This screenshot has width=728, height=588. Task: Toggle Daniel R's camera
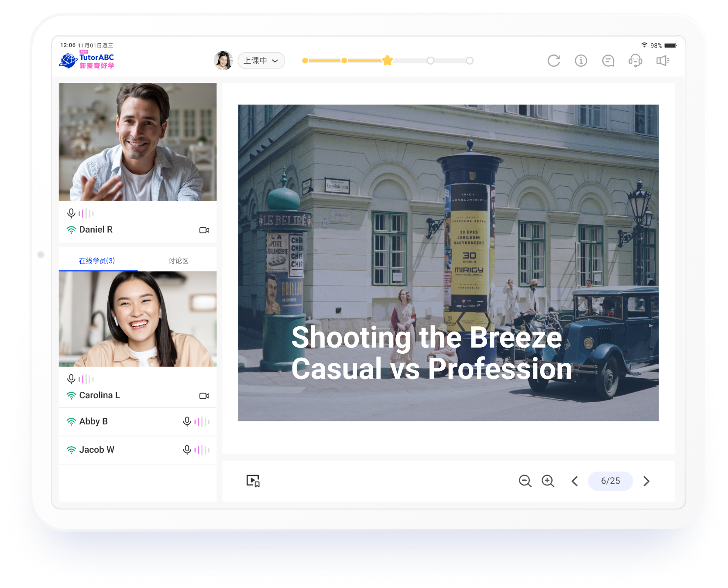point(204,230)
